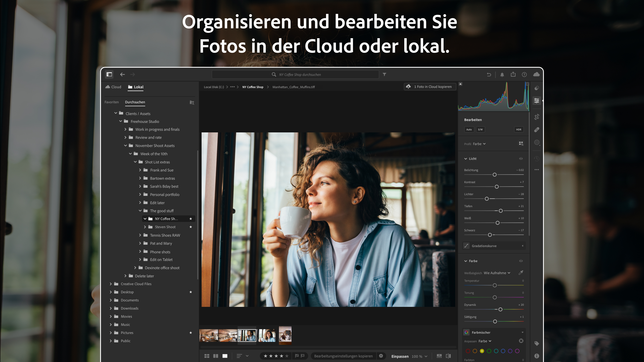Click the Dynamik slider handle

click(500, 309)
